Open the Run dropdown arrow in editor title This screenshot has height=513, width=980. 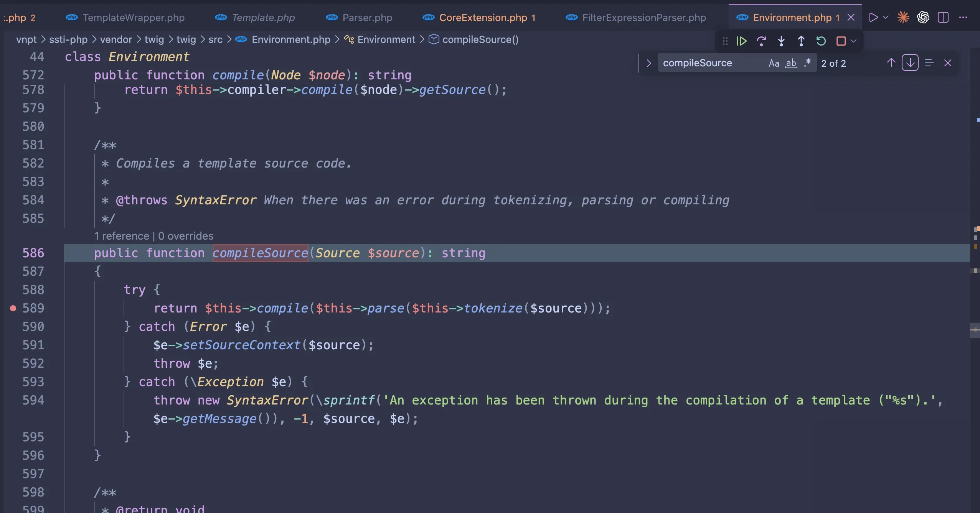pos(886,17)
